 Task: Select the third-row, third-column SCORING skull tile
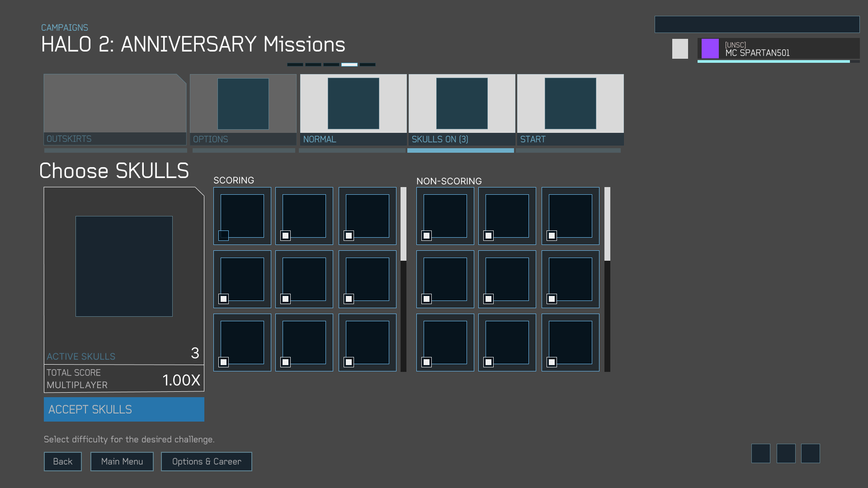368,343
